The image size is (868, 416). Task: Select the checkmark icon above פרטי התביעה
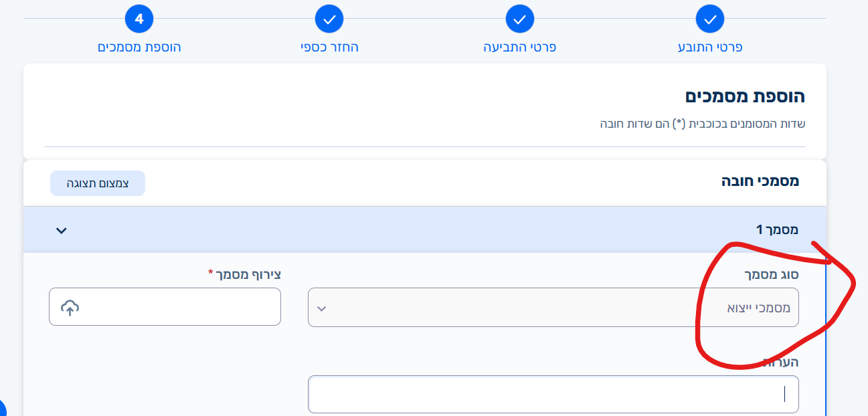[x=520, y=19]
